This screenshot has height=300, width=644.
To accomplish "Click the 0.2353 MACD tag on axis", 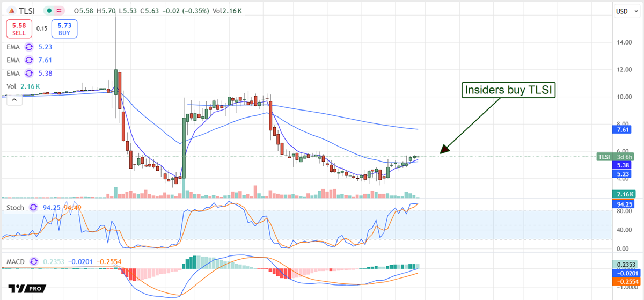I will [x=624, y=265].
